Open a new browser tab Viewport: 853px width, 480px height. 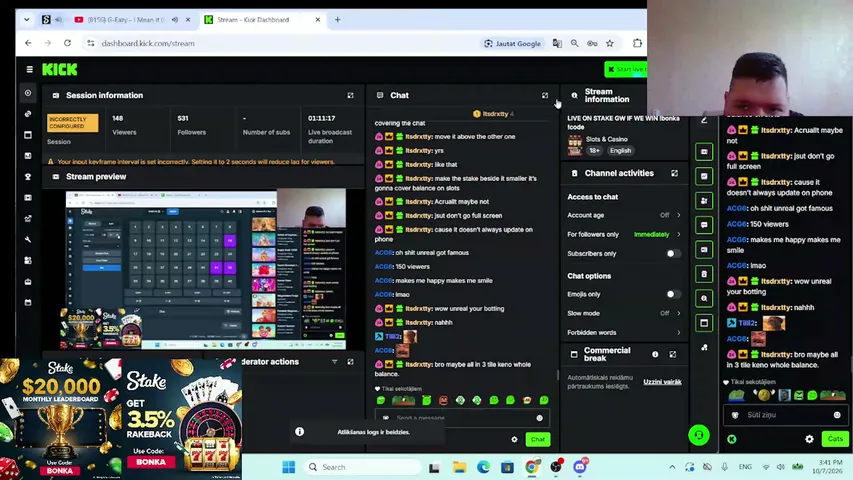point(337,20)
